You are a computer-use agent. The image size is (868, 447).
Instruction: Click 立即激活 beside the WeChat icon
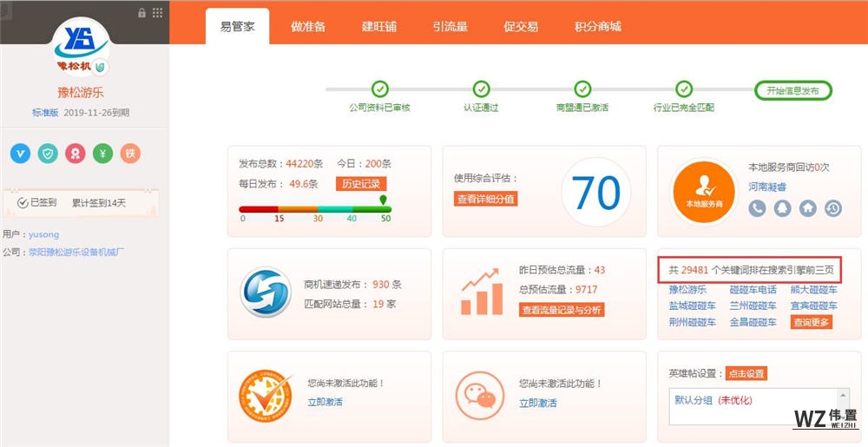(538, 404)
